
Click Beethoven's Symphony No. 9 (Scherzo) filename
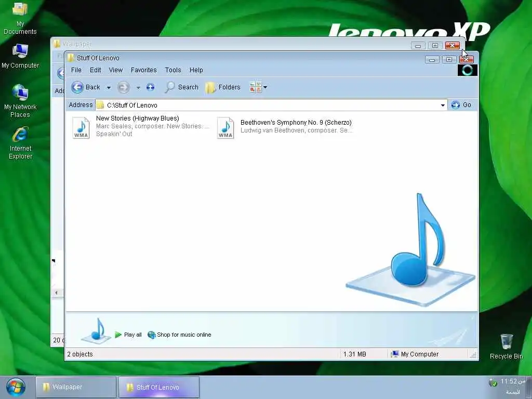(x=296, y=122)
